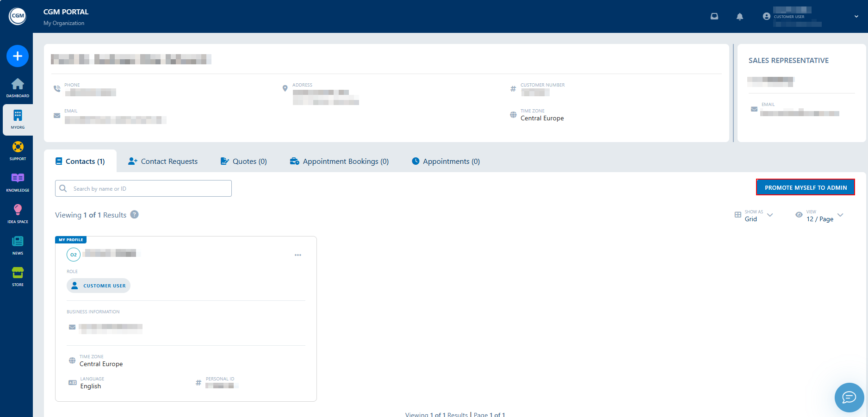
Task: Switch to the Contact Requests tab
Action: (x=162, y=161)
